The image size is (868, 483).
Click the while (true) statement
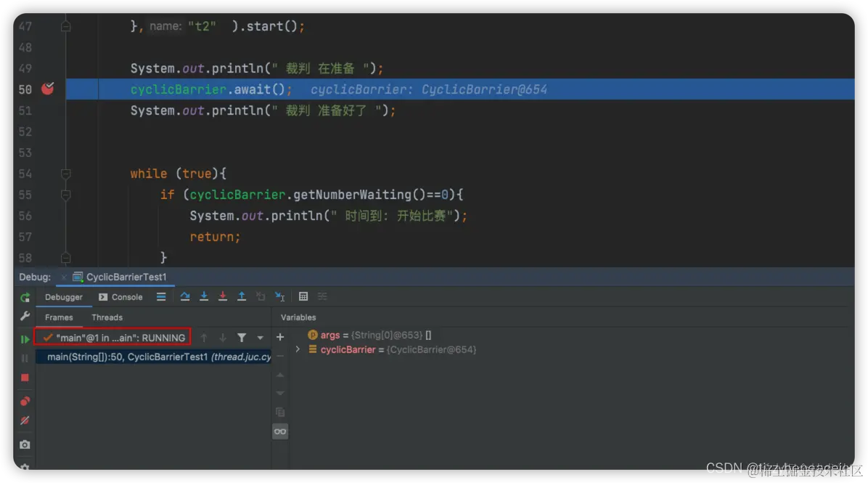tap(179, 174)
